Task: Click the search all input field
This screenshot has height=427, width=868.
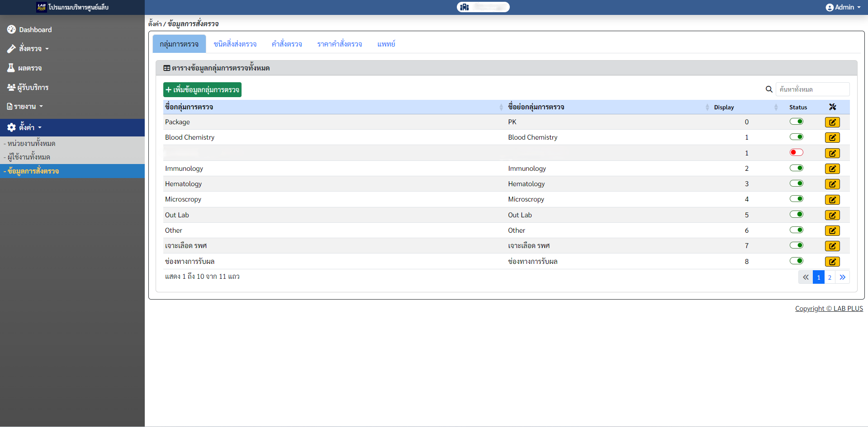Action: click(812, 89)
